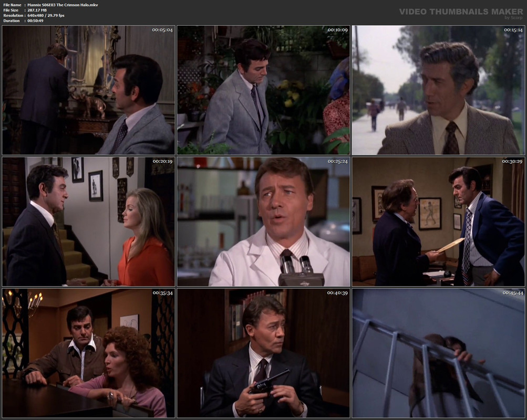Click the 'File Size' label
This screenshot has height=420, width=527.
coord(11,10)
